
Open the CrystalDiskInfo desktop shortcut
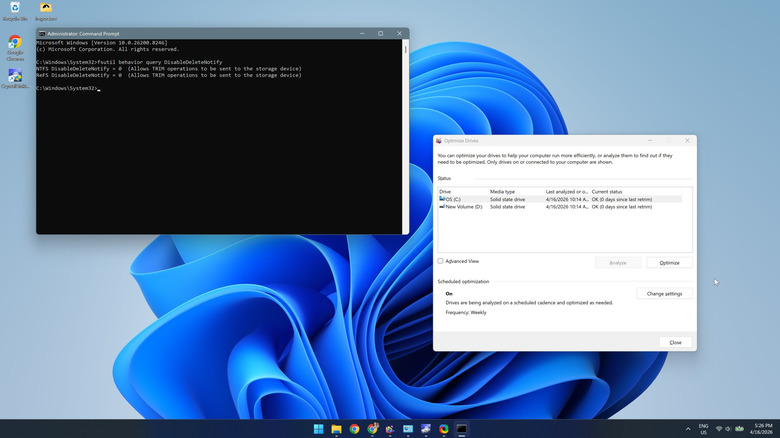(x=15, y=79)
